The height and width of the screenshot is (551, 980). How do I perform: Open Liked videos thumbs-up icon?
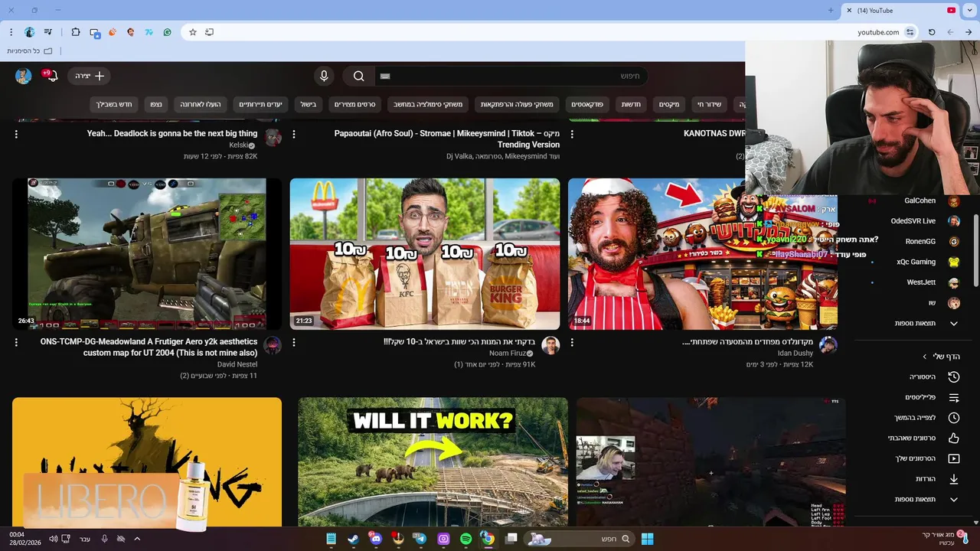[954, 439]
